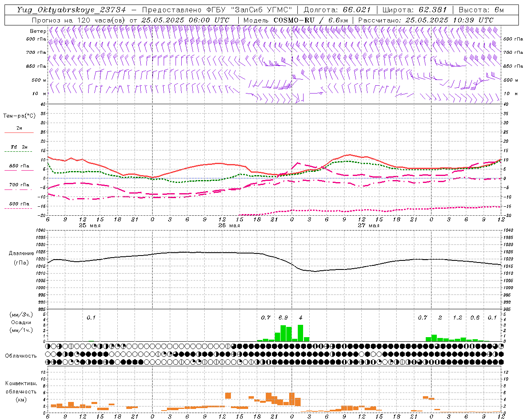Viewport: 525px width, 420px height.
Task: Click the 'Долгота: 66.021' header value
Action: [337, 10]
